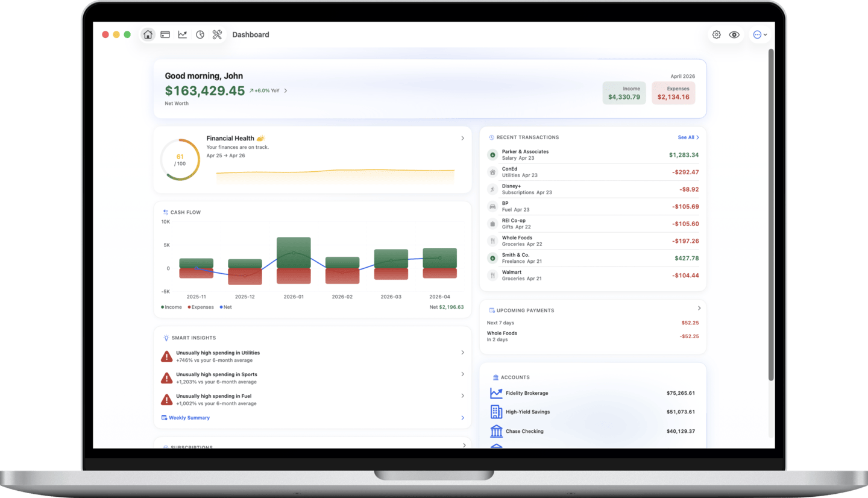This screenshot has height=498, width=868.
Task: Open the settings gear icon
Action: [717, 35]
